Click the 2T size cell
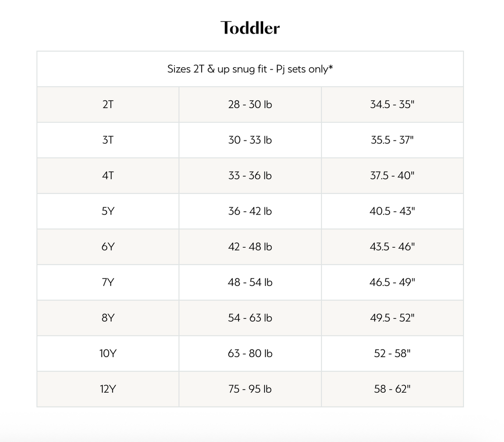This screenshot has width=504, height=442. point(108,104)
